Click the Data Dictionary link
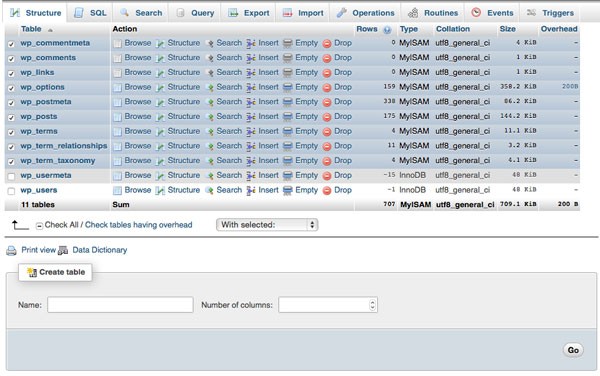Screen dimensions: 600x376 click(x=100, y=250)
